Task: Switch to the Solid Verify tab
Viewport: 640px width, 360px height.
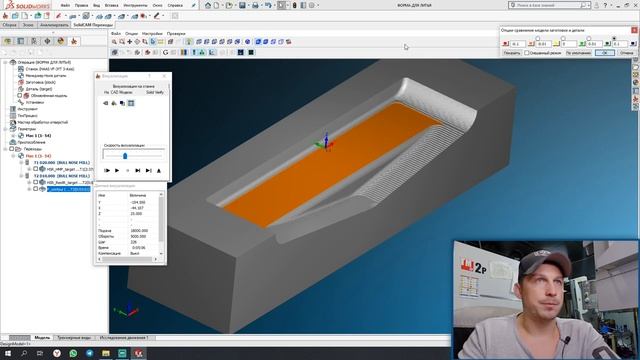Action: click(155, 92)
